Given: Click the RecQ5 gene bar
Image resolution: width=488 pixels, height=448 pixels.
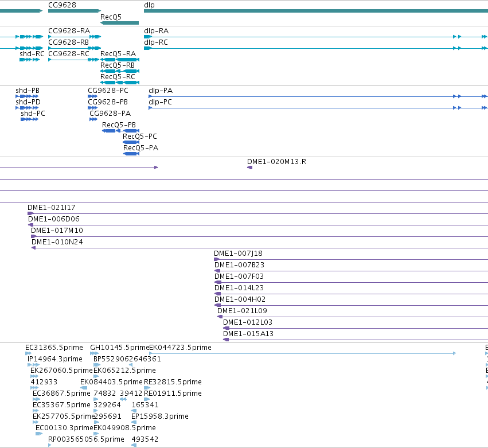Looking at the screenshot, I should (119, 23).
